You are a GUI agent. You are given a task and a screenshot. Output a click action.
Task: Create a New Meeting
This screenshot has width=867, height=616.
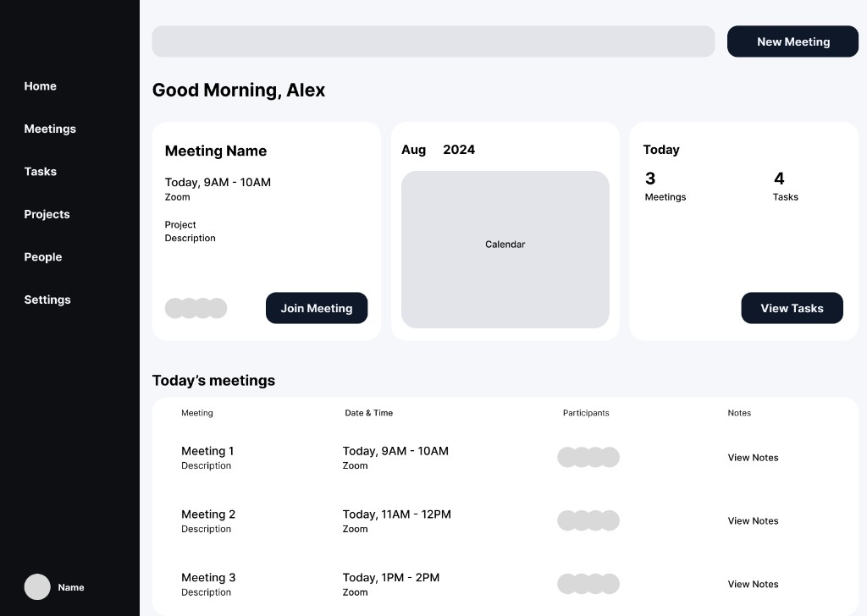pyautogui.click(x=792, y=41)
